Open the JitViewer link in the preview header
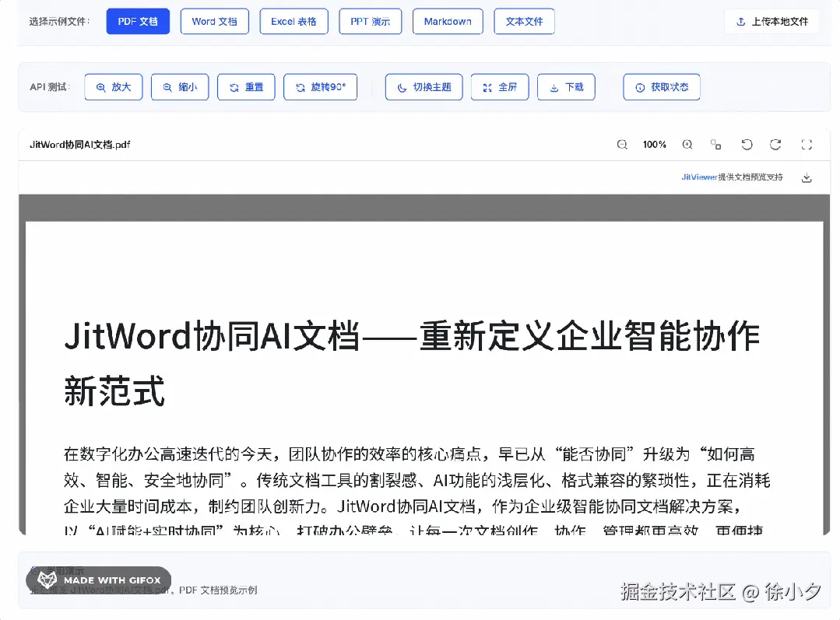840x620 pixels. (x=699, y=177)
